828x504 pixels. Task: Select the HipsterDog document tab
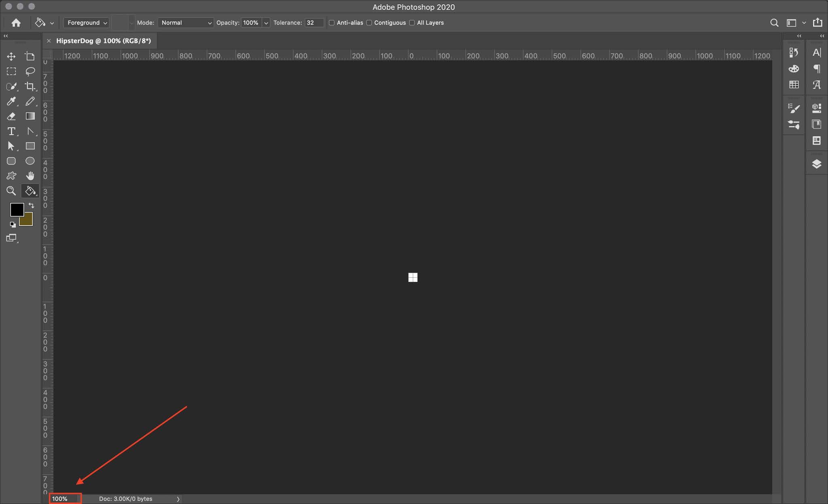(103, 41)
